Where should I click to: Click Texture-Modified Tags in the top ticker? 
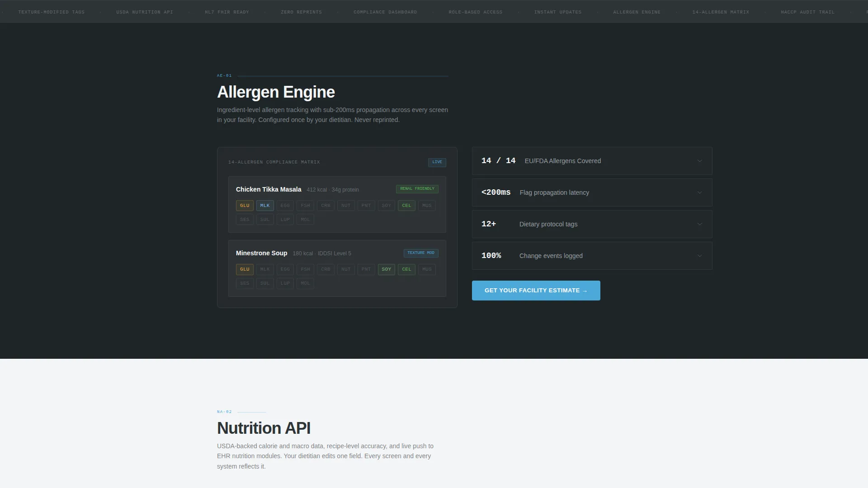[x=52, y=12]
